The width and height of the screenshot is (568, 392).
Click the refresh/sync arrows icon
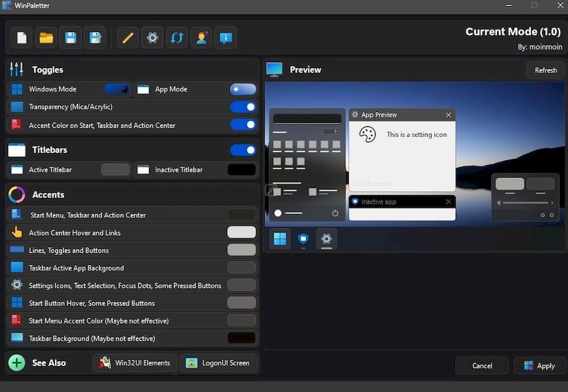pyautogui.click(x=176, y=37)
